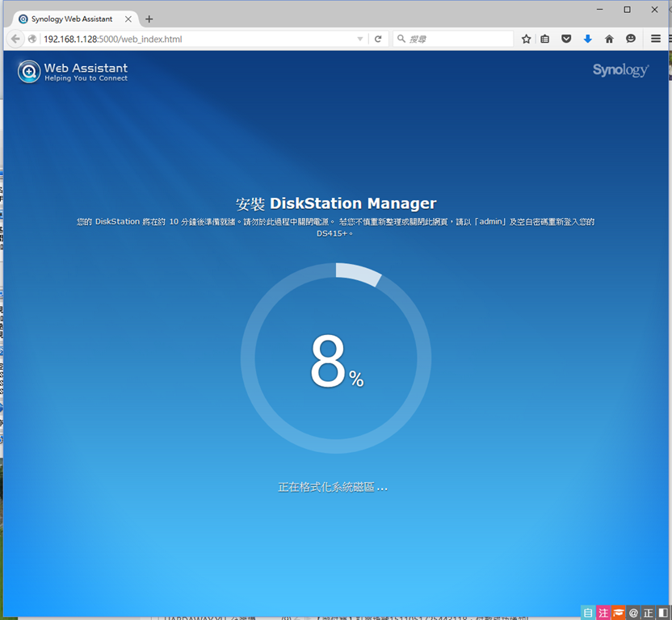
Task: Click the Helping You to Connect tagline
Action: (x=86, y=78)
